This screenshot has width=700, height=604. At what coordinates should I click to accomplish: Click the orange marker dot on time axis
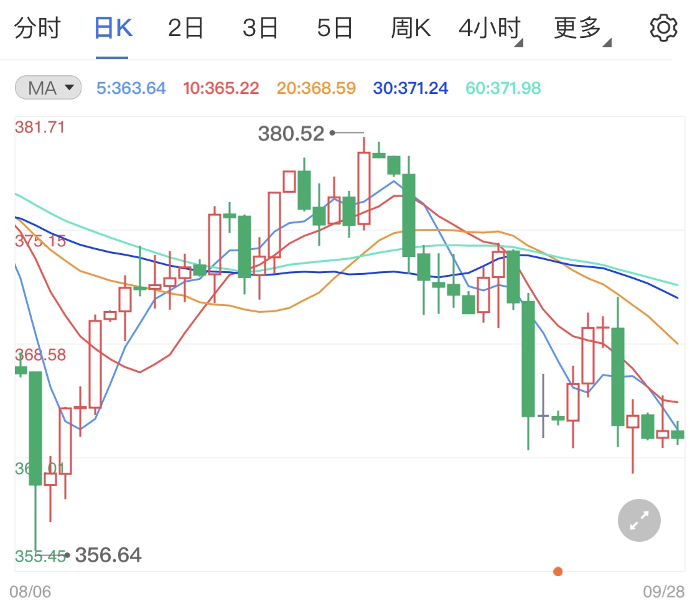(x=558, y=572)
